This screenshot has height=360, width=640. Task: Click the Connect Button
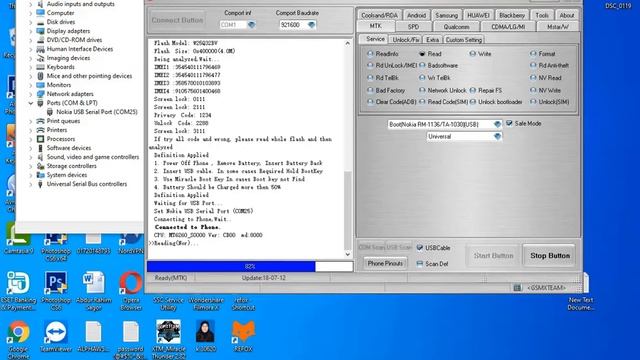click(x=177, y=20)
